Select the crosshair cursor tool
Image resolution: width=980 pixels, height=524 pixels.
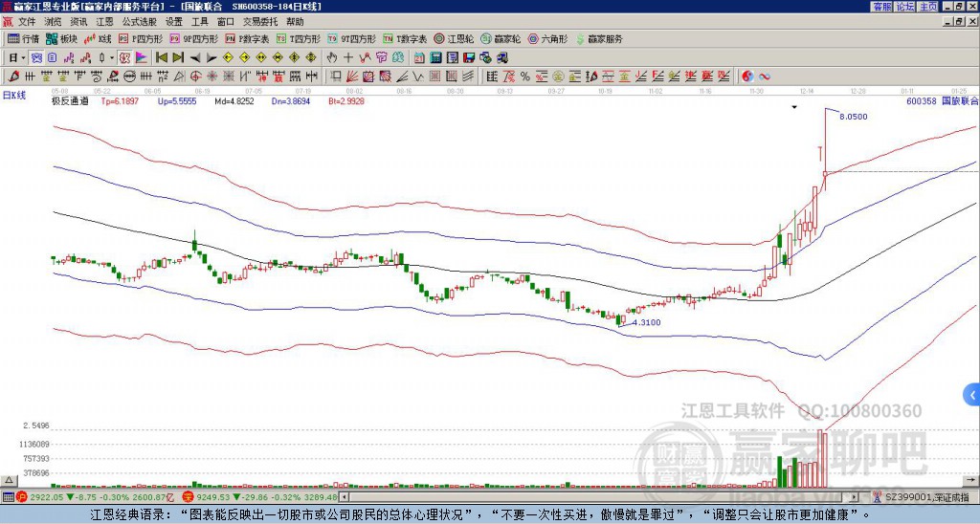pyautogui.click(x=348, y=58)
